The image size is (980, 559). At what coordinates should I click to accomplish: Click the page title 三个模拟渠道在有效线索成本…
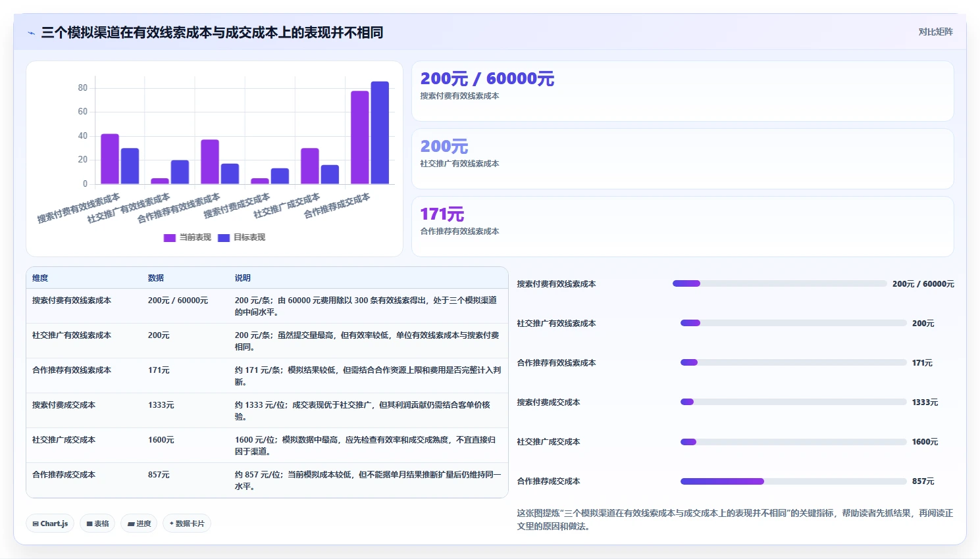click(212, 33)
